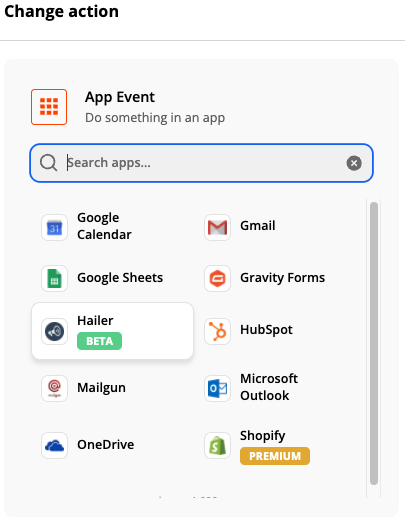
Task: Select the Microsoft Outlook label
Action: click(x=269, y=387)
